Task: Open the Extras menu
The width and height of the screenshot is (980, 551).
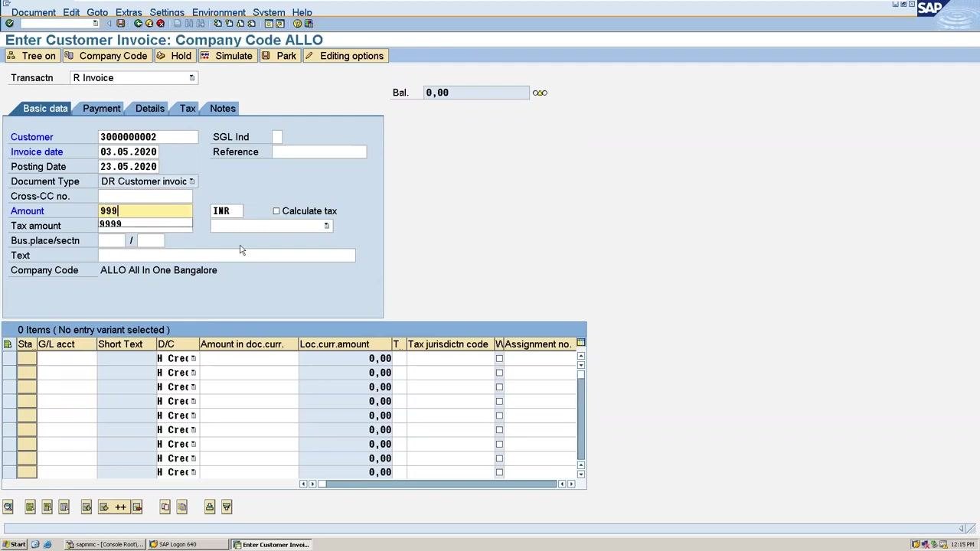Action: pos(129,12)
